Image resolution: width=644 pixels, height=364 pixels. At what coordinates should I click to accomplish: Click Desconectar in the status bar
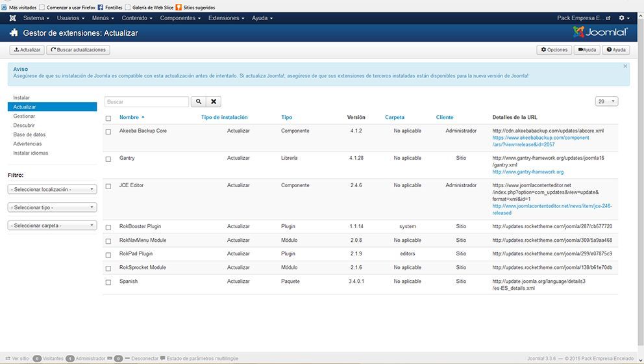coord(145,359)
